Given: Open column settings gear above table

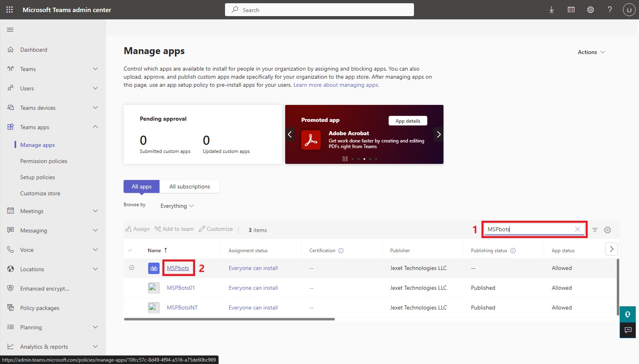Looking at the screenshot, I should (x=607, y=230).
